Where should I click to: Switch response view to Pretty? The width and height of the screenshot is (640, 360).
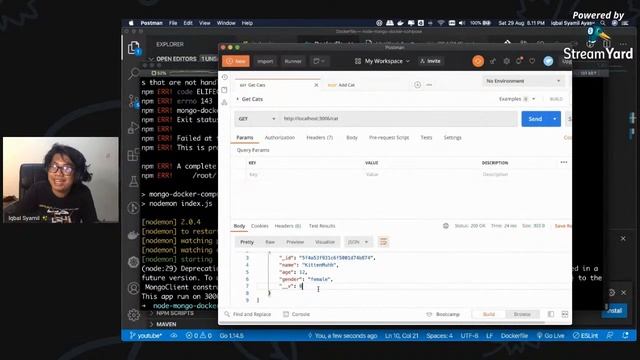(247, 242)
